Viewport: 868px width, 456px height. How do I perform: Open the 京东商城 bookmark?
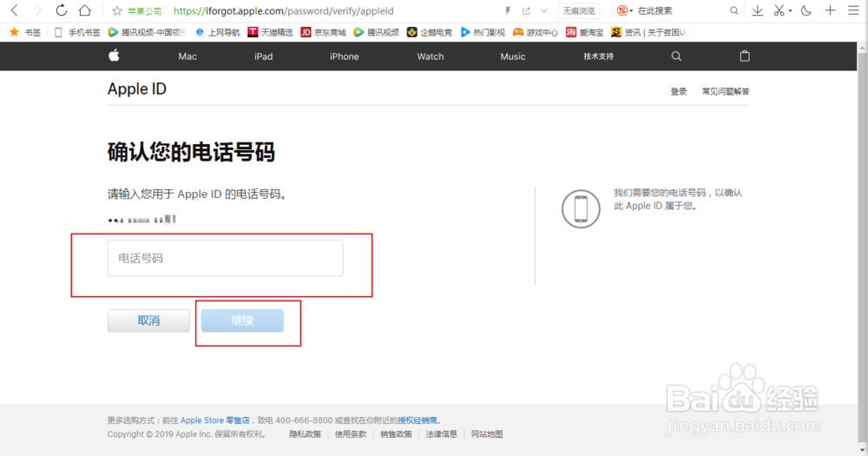click(x=323, y=32)
